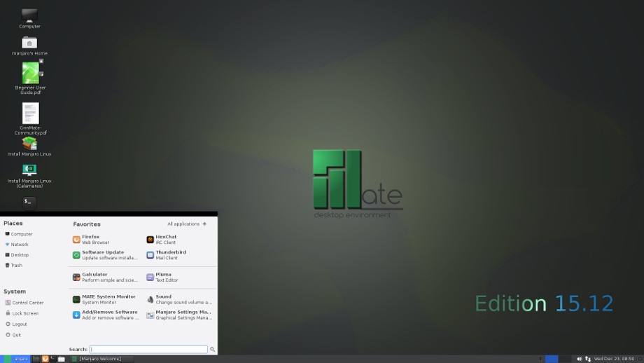644x363 pixels.
Task: Click tray icon left of workspace switcher
Action: (540, 359)
